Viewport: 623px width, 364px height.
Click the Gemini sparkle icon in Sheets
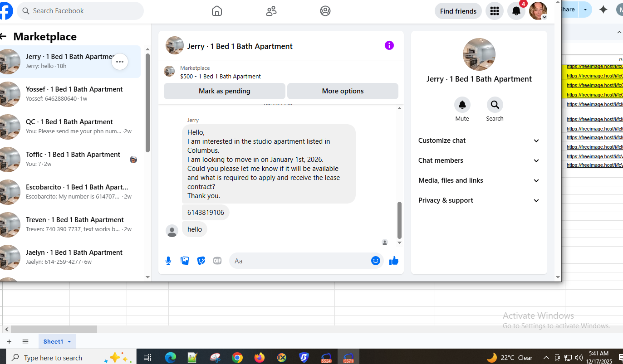pos(603,10)
